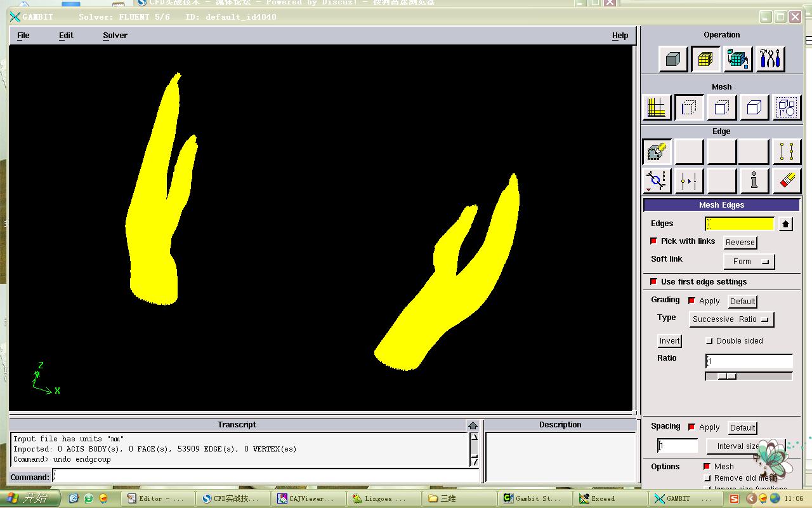Viewport: 812px width, 508px height.
Task: Open the Soft link Form dropdown
Action: [x=749, y=262]
